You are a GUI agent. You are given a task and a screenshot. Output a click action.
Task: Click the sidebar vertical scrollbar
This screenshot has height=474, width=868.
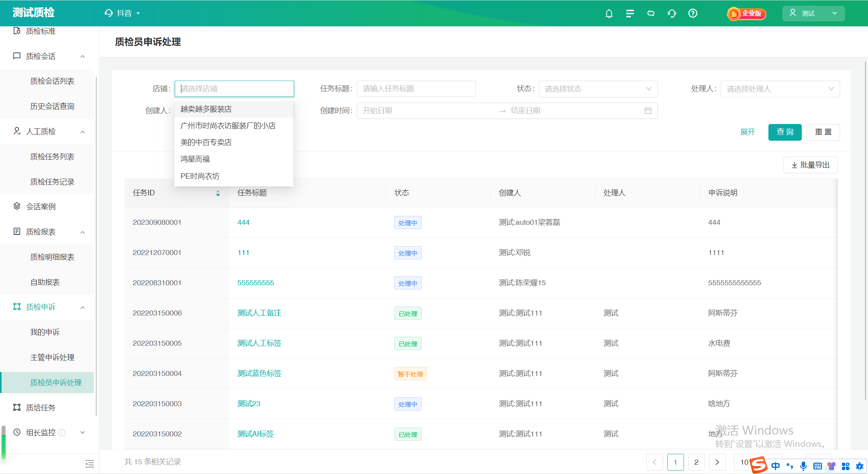pyautogui.click(x=96, y=246)
